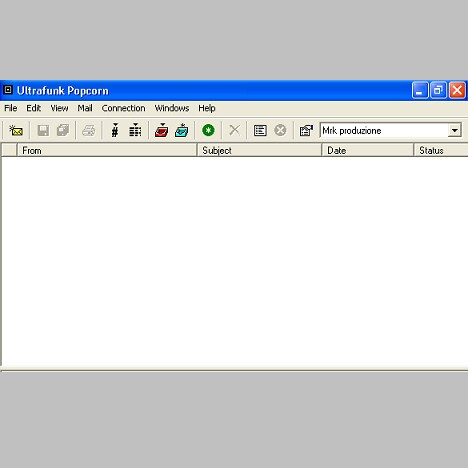
Task: Click the Ultrafunk Popcorn title bar system icon
Action: tap(8, 90)
